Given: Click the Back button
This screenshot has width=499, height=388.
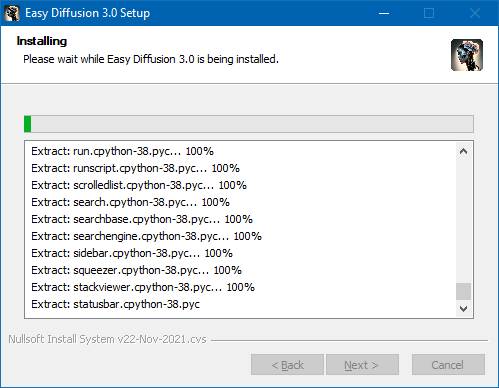Looking at the screenshot, I should pyautogui.click(x=287, y=365).
